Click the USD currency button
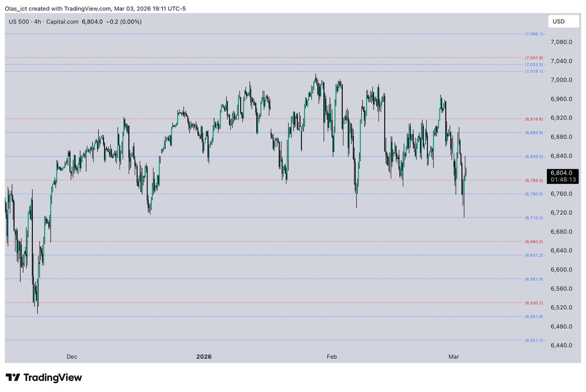 pos(563,21)
